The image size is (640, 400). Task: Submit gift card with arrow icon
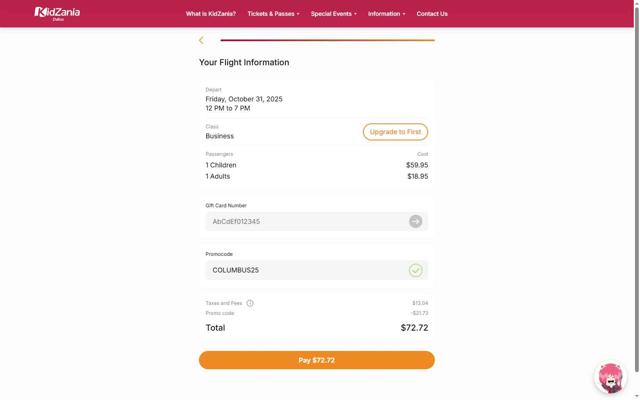(x=415, y=221)
